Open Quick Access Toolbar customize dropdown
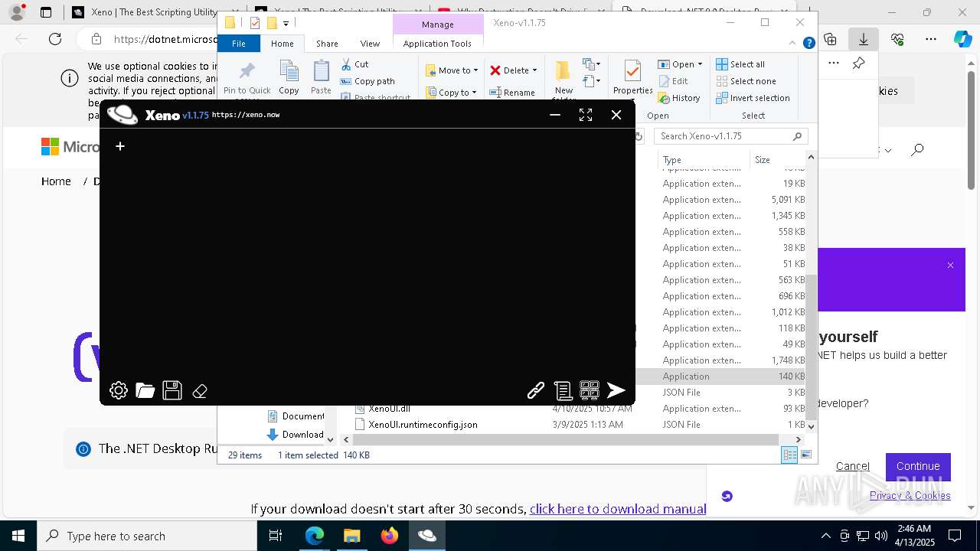Viewport: 980px width, 551px height. click(286, 24)
